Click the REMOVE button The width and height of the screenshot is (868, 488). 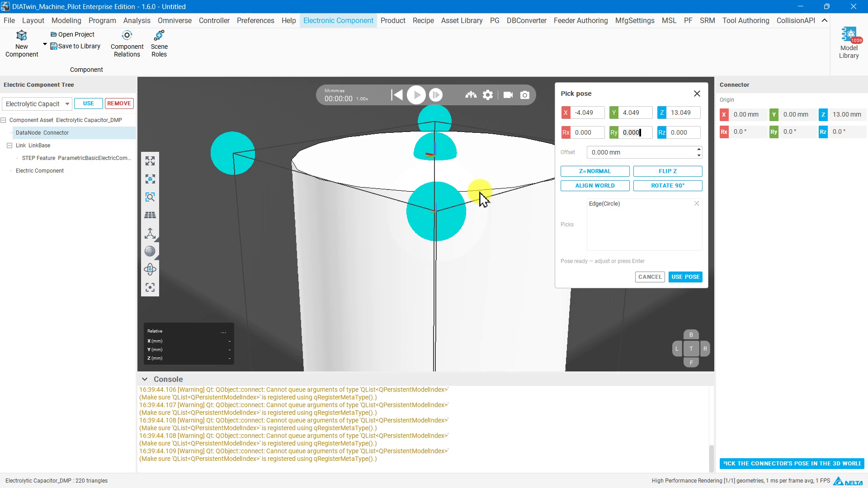coord(119,103)
